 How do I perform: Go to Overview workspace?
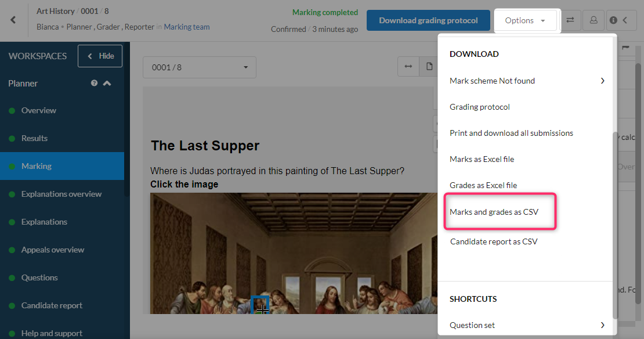pos(62,110)
